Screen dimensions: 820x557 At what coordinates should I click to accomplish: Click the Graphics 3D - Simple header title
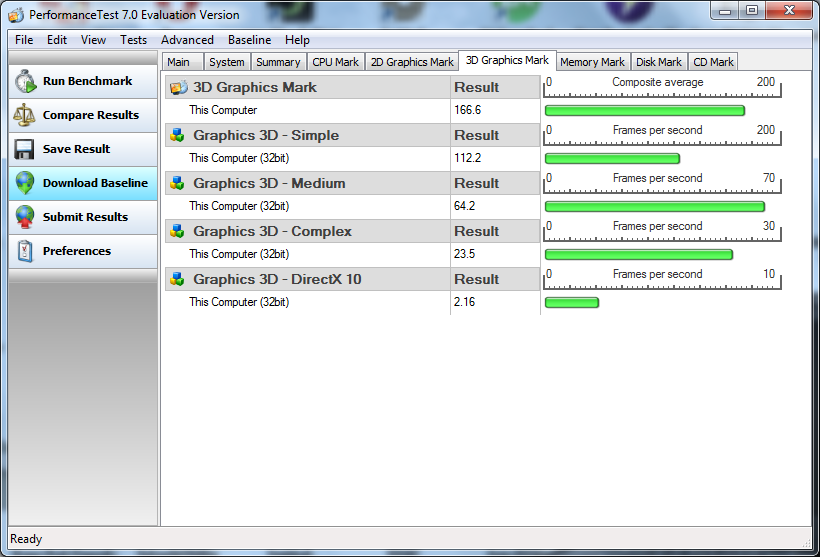coord(266,135)
